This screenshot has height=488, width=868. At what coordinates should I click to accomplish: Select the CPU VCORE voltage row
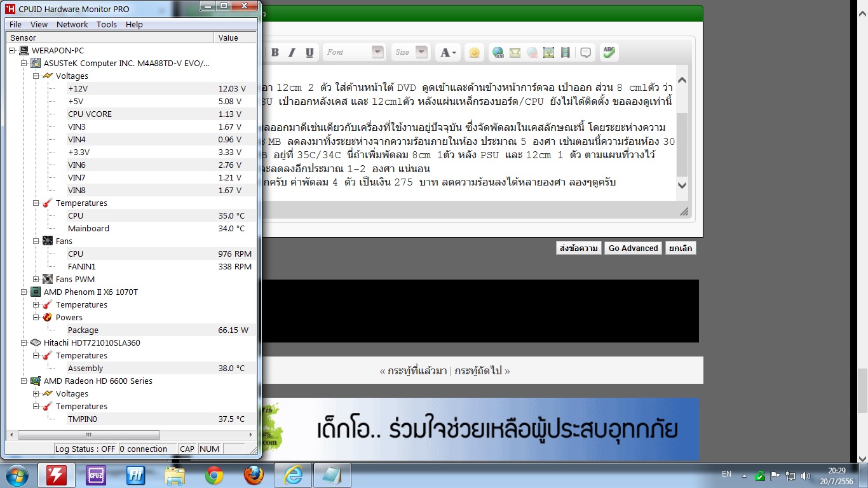[x=161, y=114]
